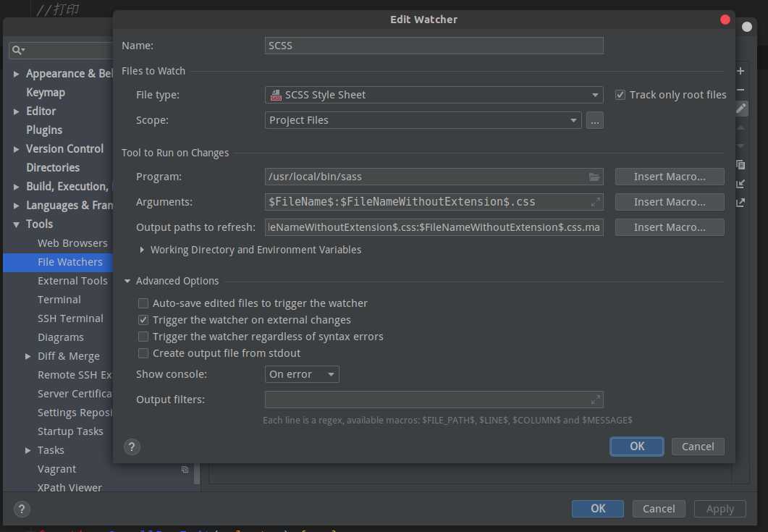The height and width of the screenshot is (532, 768).
Task: Browse for program with folder icon
Action: click(x=594, y=177)
